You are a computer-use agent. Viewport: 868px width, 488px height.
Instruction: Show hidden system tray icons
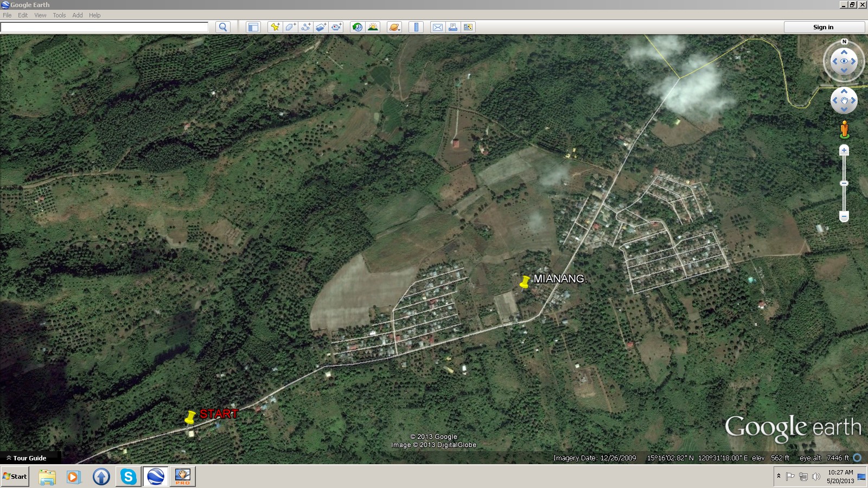778,476
